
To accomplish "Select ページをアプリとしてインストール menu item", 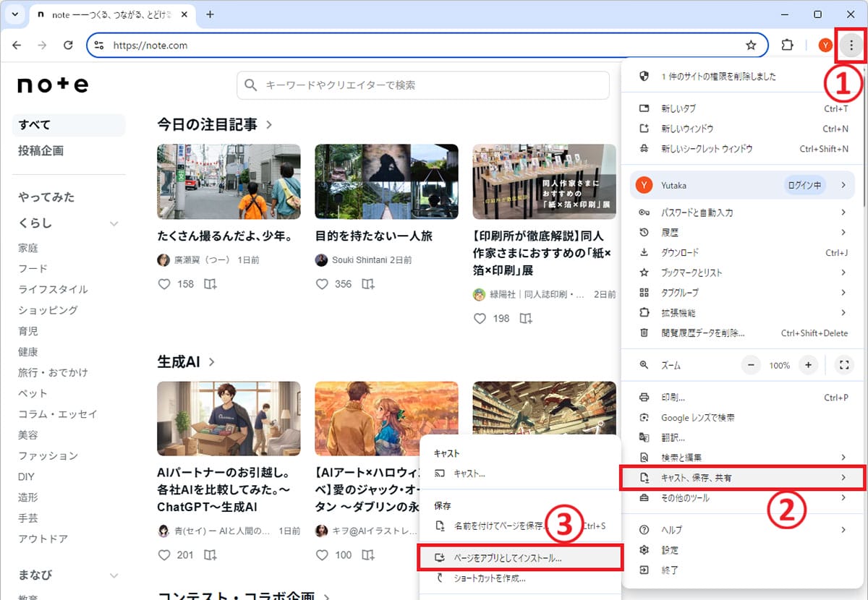I will [x=521, y=558].
